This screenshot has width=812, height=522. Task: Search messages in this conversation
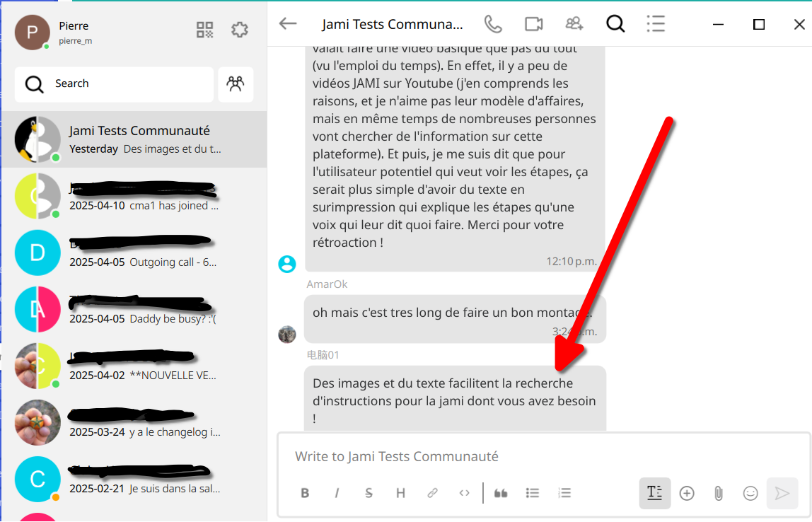coord(615,24)
